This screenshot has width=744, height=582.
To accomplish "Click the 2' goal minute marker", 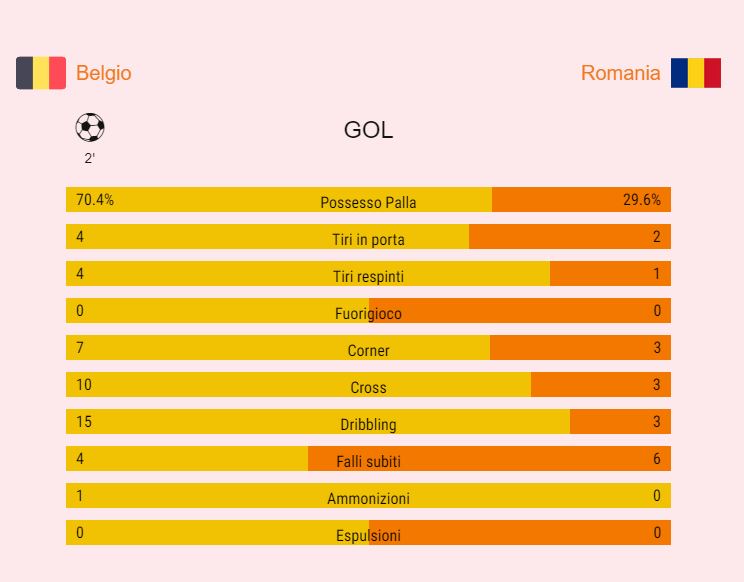I will pyautogui.click(x=90, y=158).
